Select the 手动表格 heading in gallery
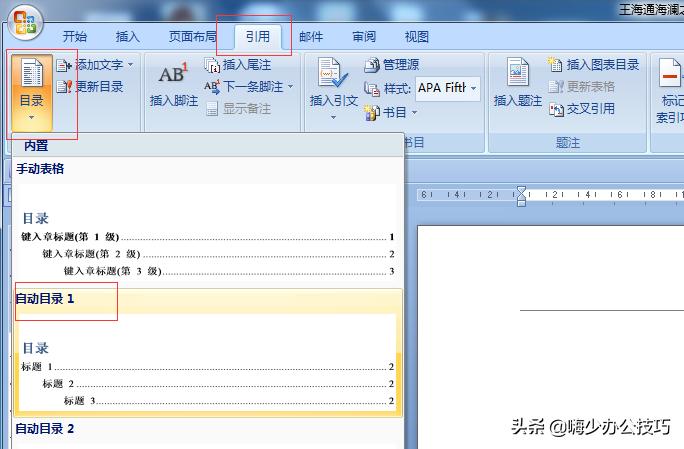This screenshot has height=449, width=684. 40,169
